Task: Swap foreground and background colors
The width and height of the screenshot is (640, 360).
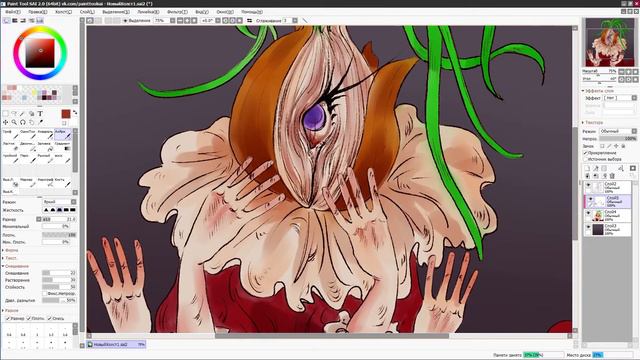Action: click(x=75, y=112)
